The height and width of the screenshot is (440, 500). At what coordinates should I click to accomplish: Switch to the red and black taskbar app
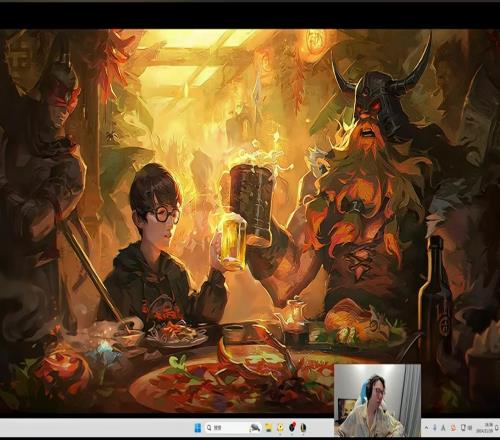point(292,428)
